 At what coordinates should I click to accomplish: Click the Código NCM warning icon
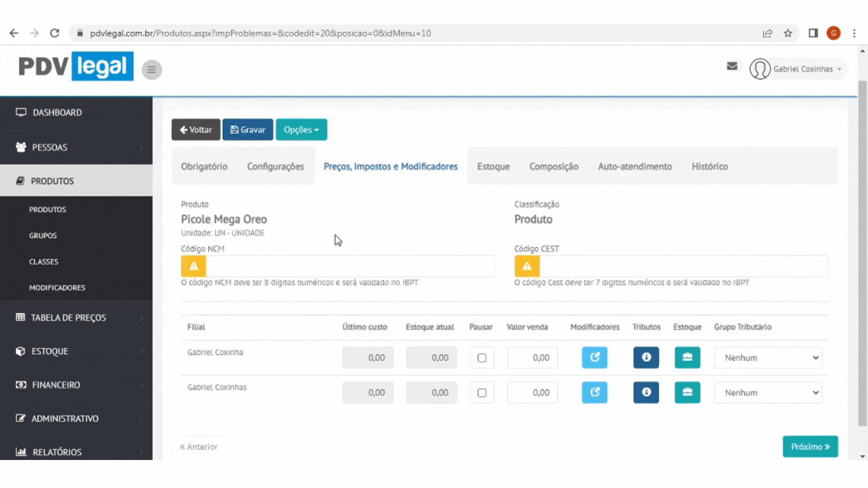point(193,266)
